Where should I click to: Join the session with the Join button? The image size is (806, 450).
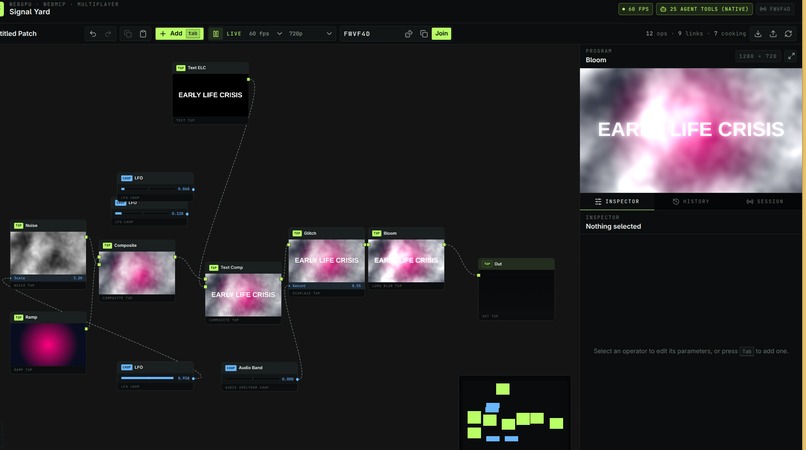441,34
